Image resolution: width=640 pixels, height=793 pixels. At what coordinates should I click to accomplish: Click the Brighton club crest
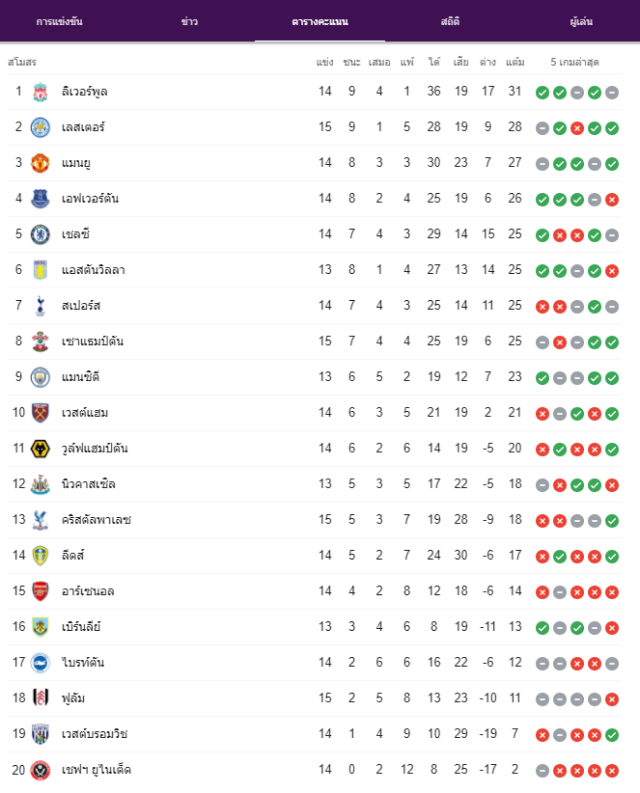40,663
